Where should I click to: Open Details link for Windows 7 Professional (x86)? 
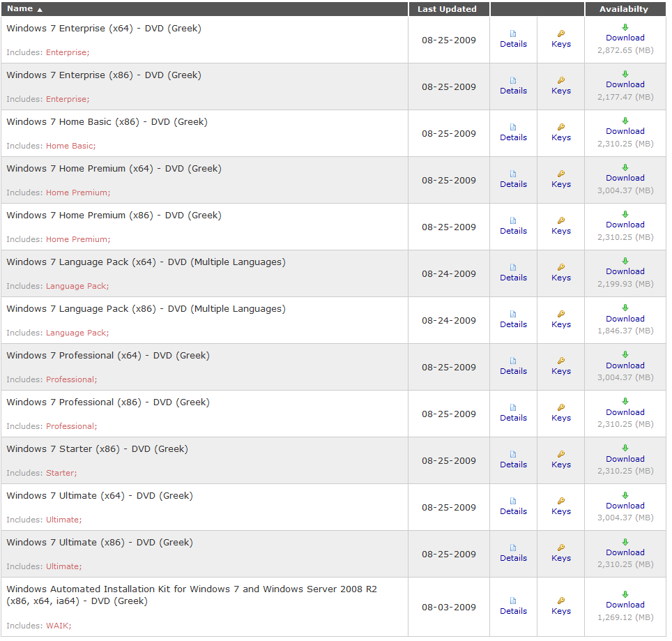[x=513, y=418]
